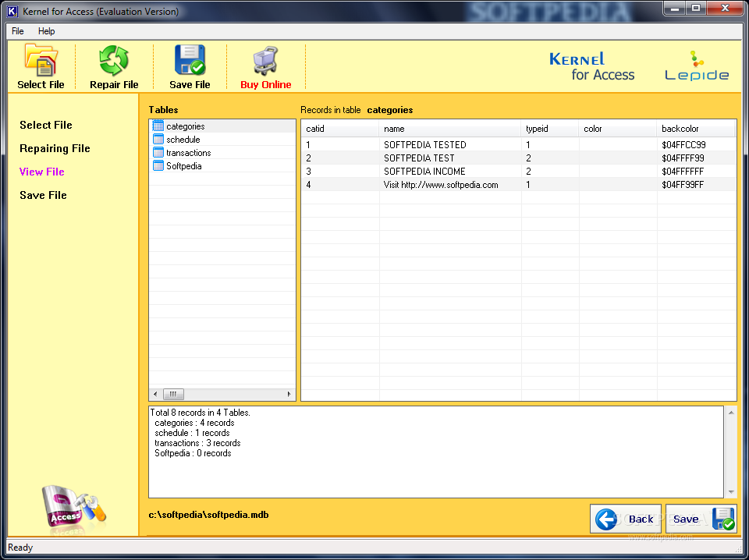
Task: Close the Kernel for Access window
Action: tap(725, 9)
